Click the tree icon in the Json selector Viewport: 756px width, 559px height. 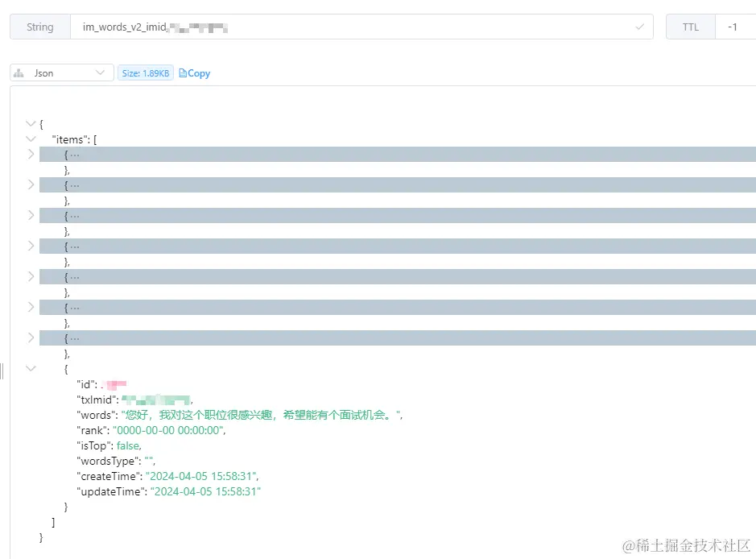click(x=19, y=73)
